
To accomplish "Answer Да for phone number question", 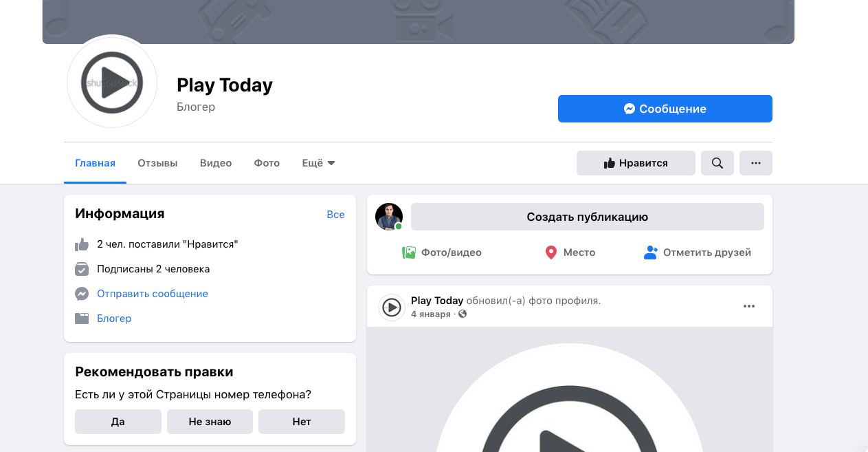I will pos(118,422).
